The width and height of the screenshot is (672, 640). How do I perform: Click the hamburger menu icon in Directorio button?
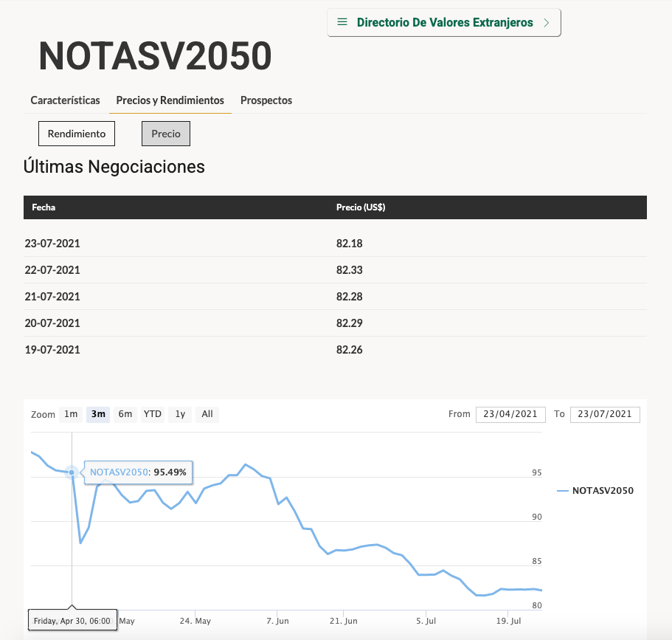(x=342, y=22)
